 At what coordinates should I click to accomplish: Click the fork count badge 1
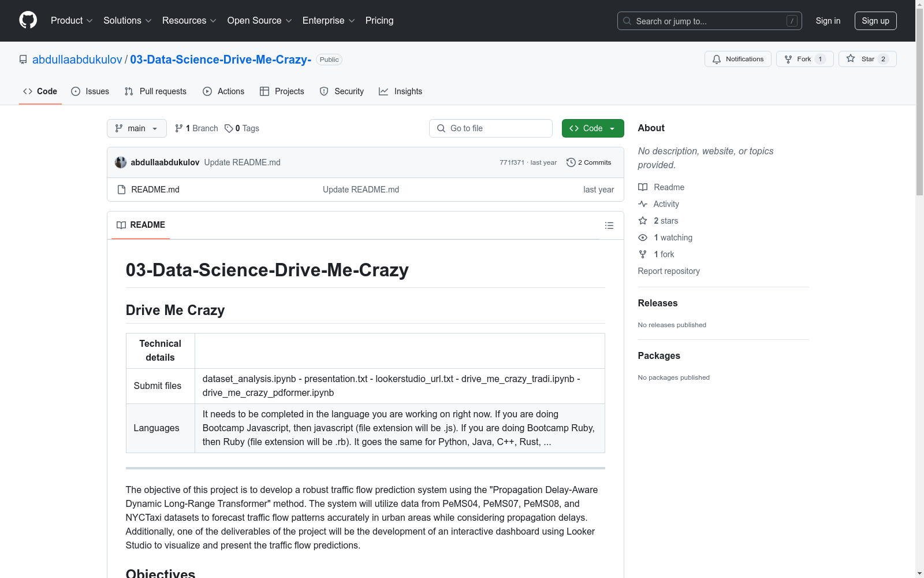tap(820, 59)
